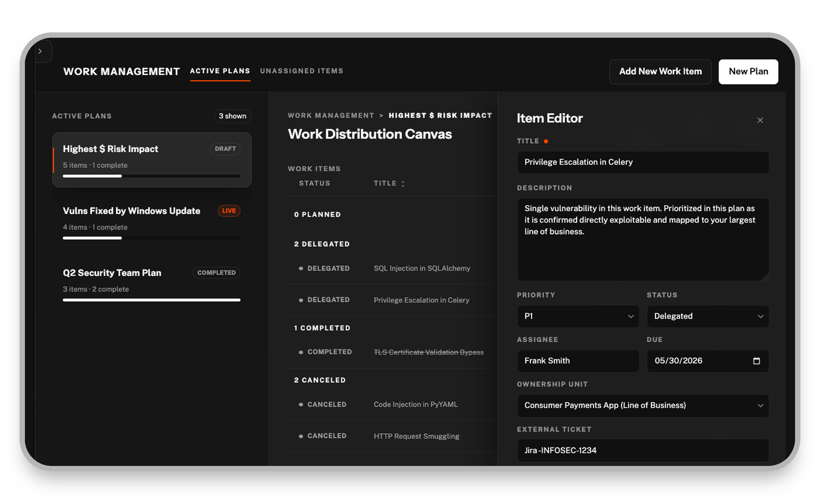Select Vulns Fixed by Windows Update plan
This screenshot has height=504, width=820.
click(152, 222)
